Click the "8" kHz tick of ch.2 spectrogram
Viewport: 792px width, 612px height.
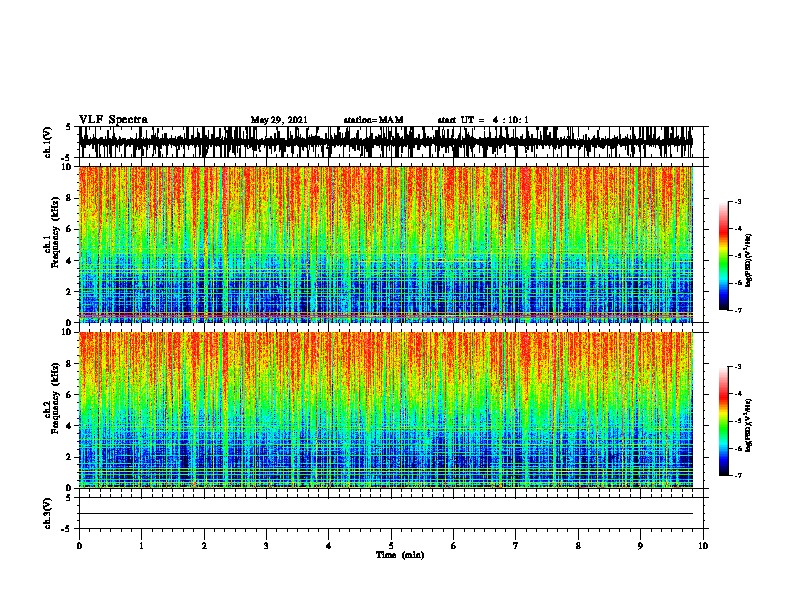click(70, 364)
